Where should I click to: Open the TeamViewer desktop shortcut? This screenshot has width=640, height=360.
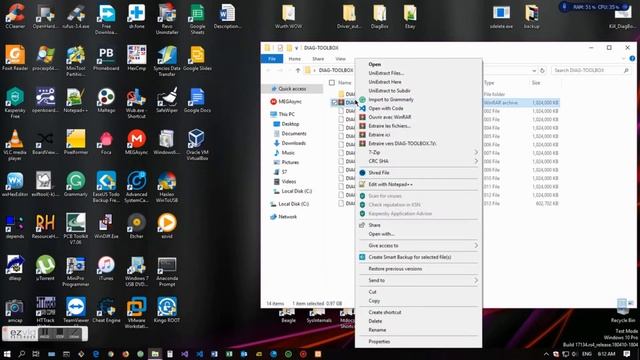point(76,310)
